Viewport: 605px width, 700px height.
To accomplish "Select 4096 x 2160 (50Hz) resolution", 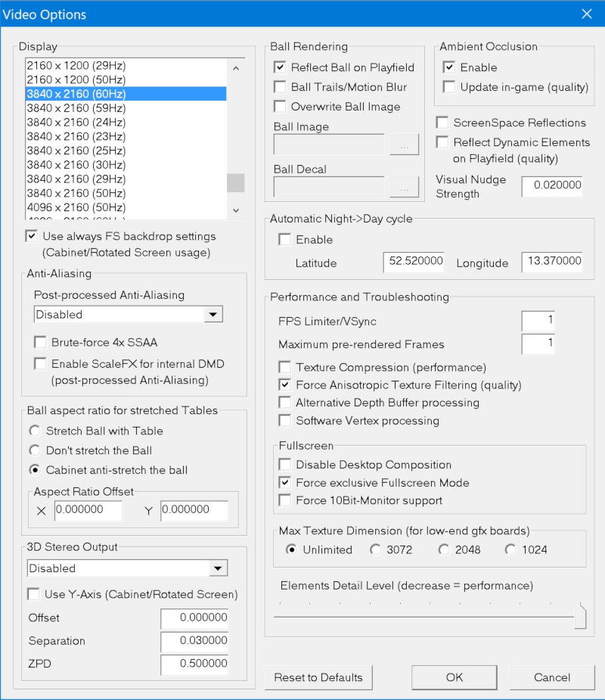I will pos(76,207).
